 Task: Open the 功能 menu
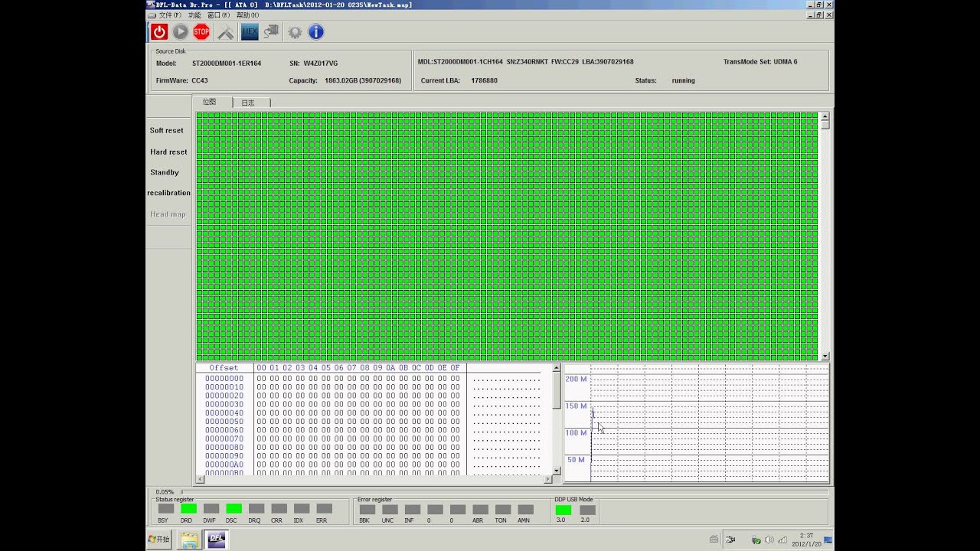[x=194, y=15]
